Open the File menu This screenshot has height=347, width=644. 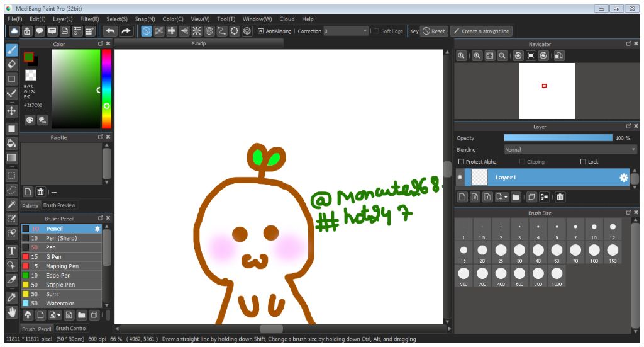[15, 19]
